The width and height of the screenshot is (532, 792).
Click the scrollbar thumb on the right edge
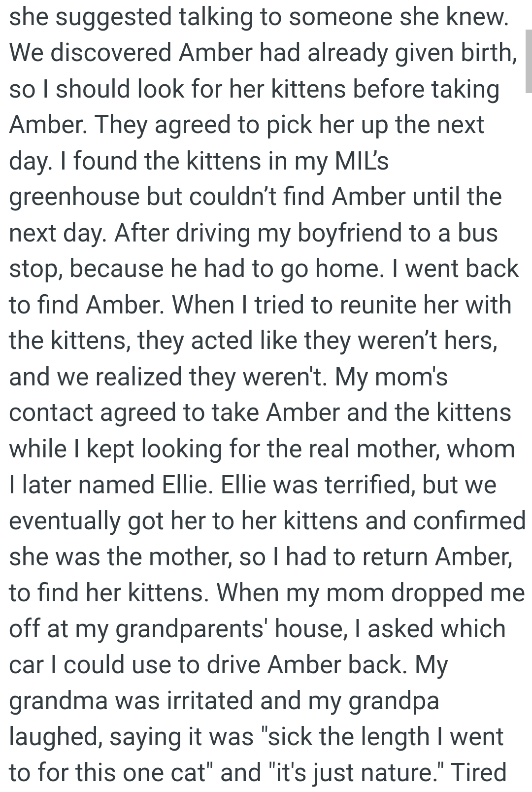528,61
